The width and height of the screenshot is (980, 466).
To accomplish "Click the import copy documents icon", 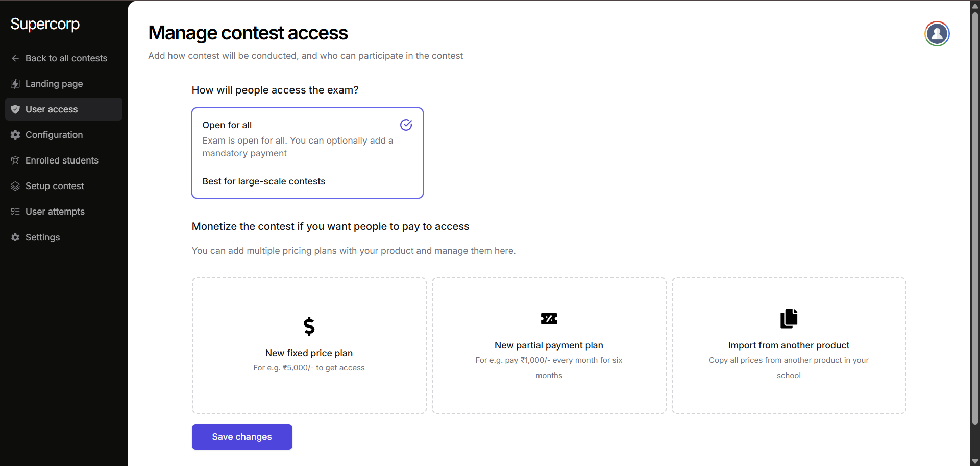I will pyautogui.click(x=789, y=318).
